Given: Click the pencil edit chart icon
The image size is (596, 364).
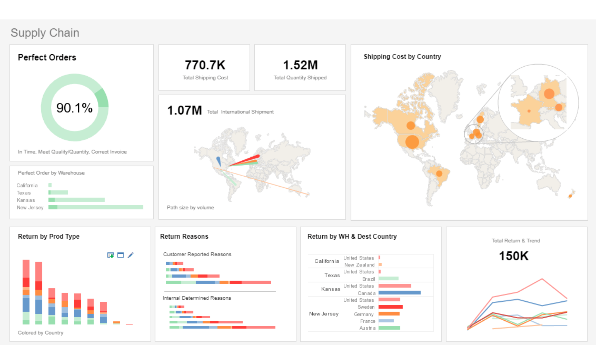Looking at the screenshot, I should [131, 255].
